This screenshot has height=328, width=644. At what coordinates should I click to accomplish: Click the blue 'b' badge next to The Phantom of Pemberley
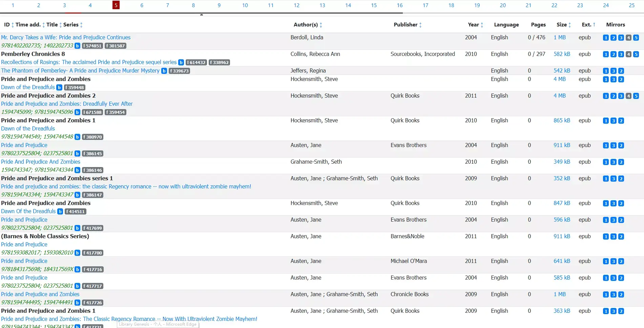pyautogui.click(x=164, y=71)
